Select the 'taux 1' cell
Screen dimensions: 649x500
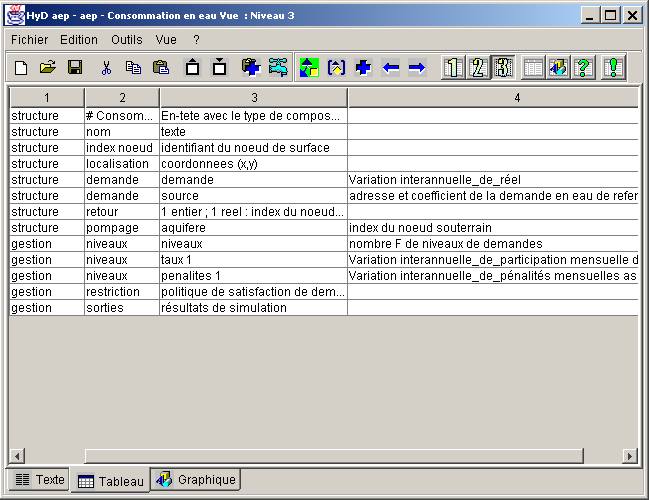(x=253, y=260)
